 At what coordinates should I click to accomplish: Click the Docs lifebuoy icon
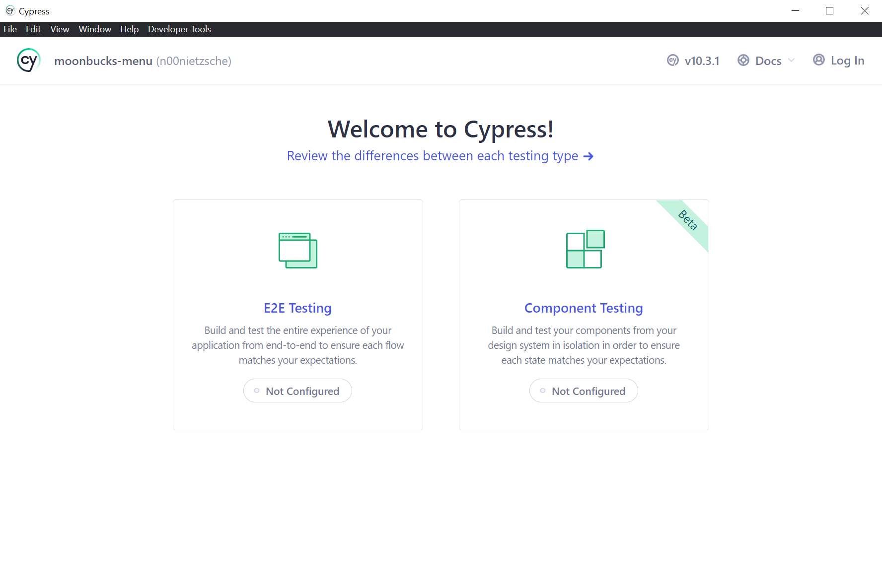[x=743, y=61]
